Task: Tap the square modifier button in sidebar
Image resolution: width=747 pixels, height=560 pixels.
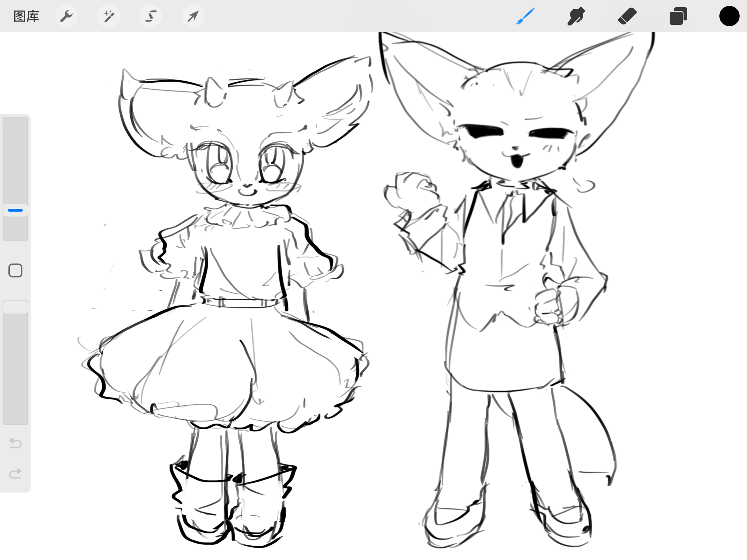Action: point(15,271)
